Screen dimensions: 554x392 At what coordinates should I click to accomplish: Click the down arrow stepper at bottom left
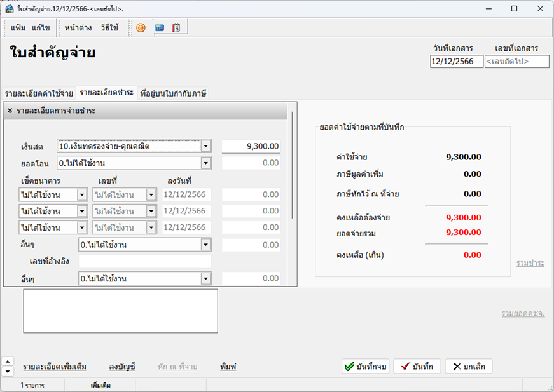coord(8,371)
